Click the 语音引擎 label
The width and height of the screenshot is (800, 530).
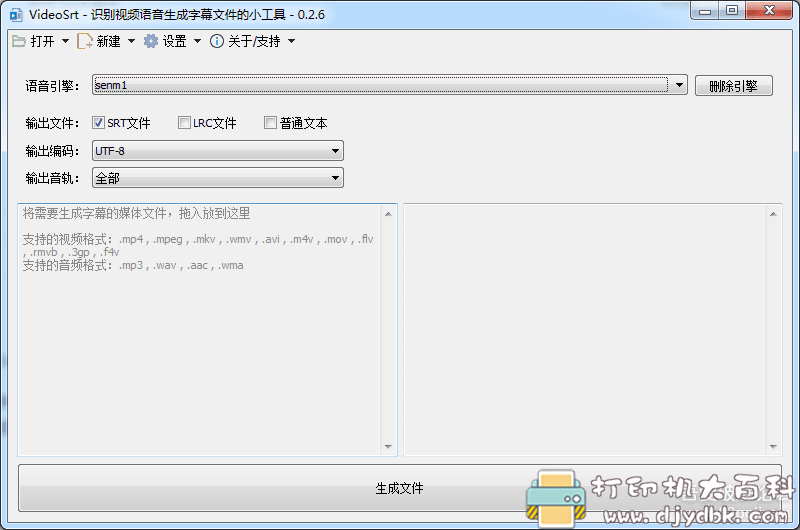click(x=53, y=86)
